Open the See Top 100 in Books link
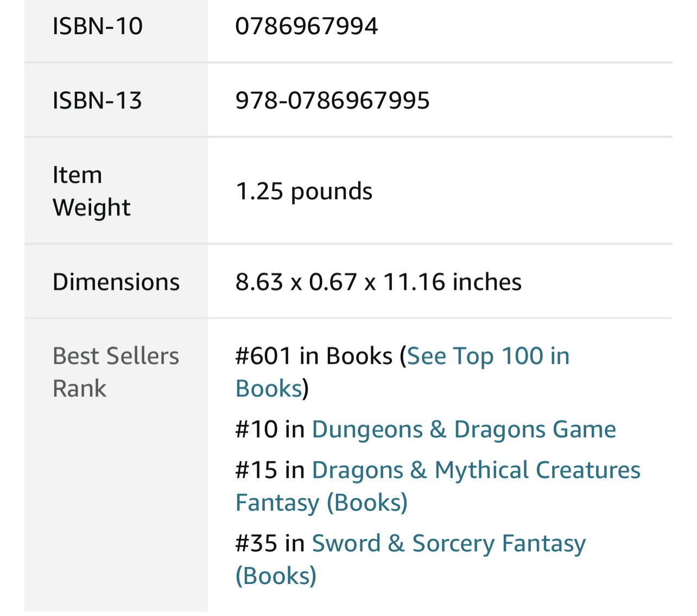The image size is (697, 616). (x=488, y=357)
